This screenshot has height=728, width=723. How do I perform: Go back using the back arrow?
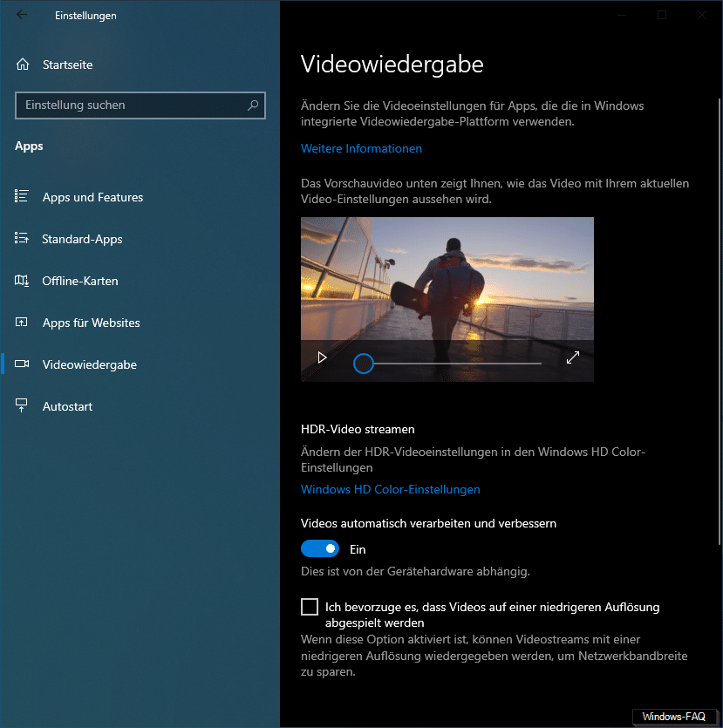[21, 15]
